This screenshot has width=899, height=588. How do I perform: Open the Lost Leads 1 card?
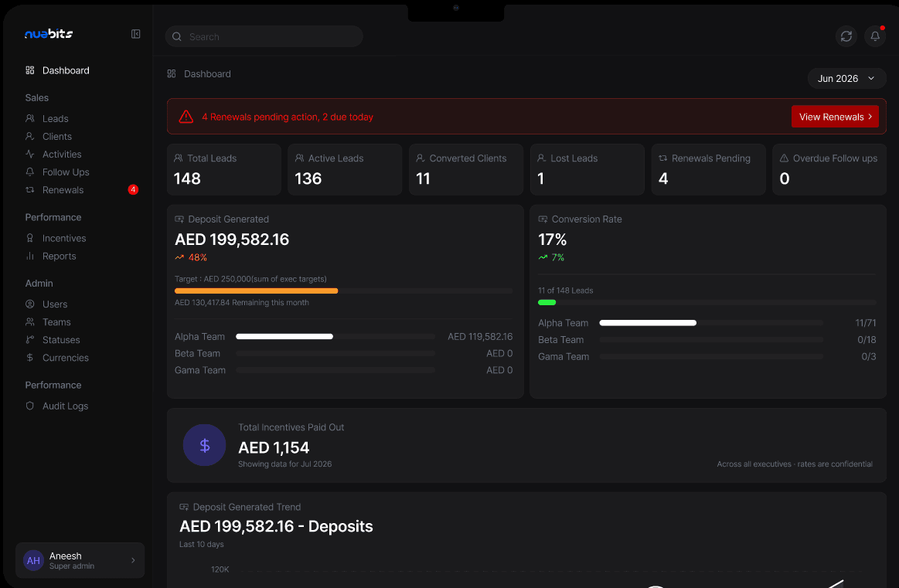click(587, 170)
